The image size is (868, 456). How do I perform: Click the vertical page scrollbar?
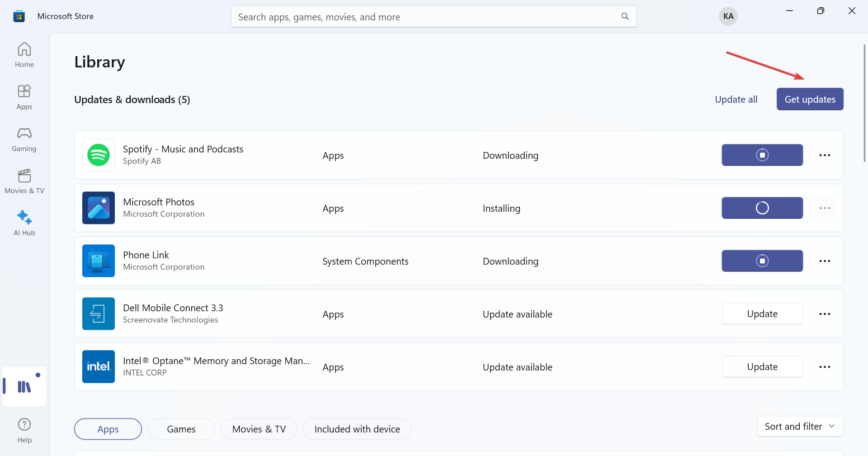(x=864, y=103)
